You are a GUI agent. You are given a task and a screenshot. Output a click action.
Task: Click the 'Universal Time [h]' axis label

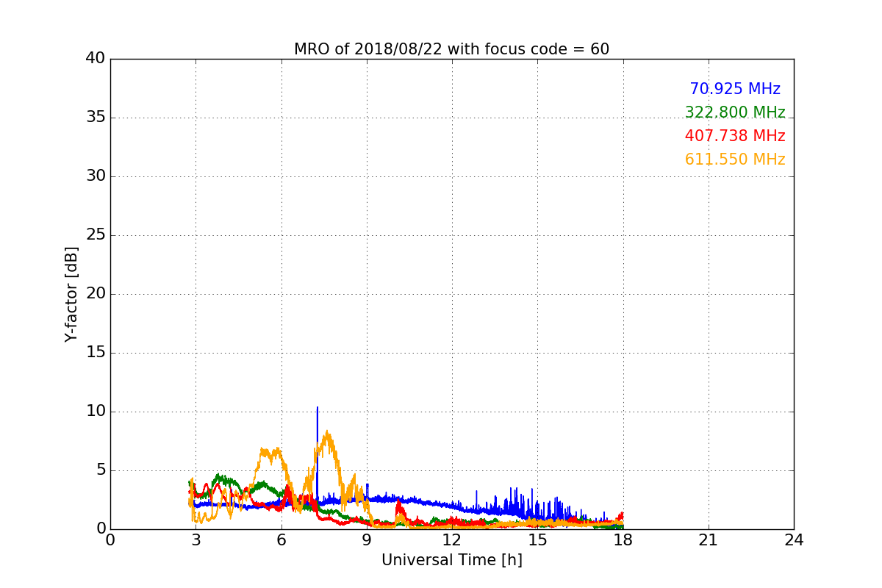click(x=451, y=560)
